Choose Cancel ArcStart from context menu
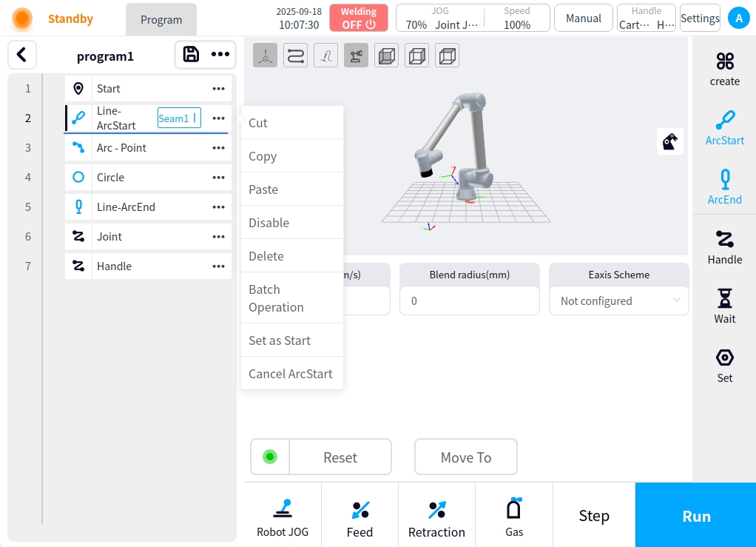This screenshot has height=547, width=756. (291, 374)
